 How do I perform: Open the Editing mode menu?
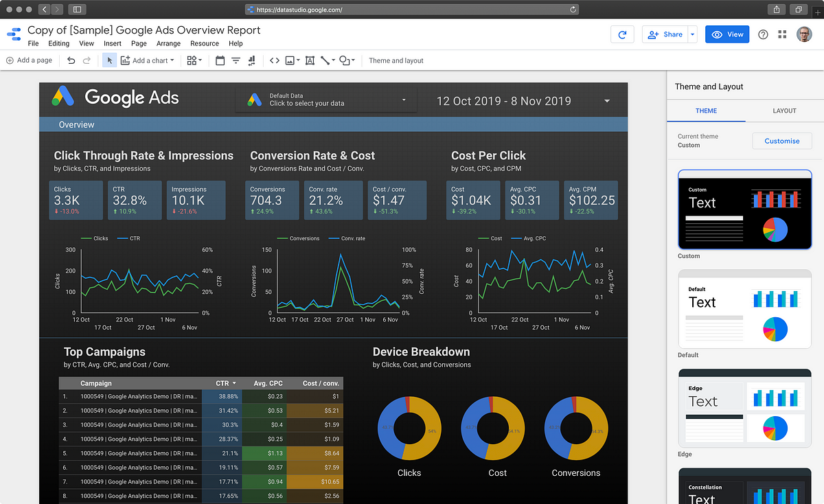[x=58, y=43]
